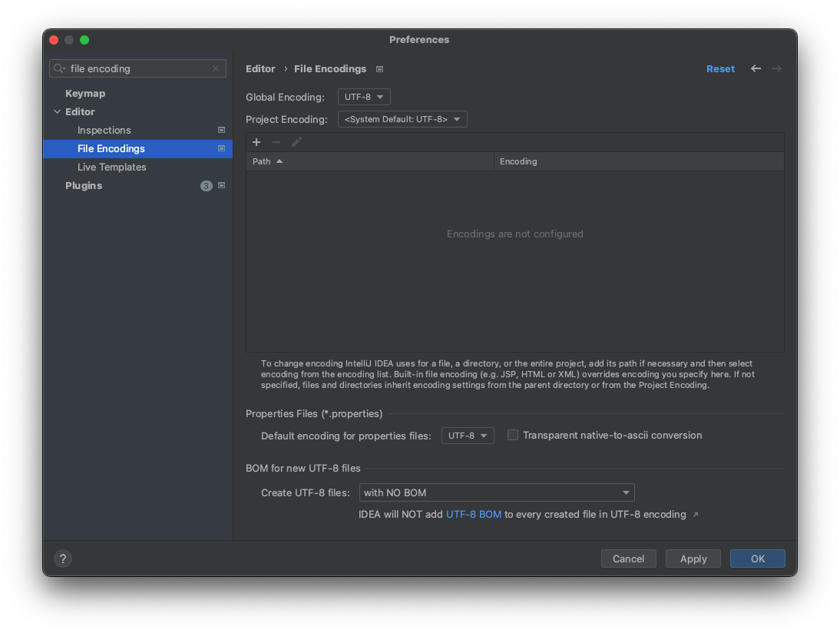Click the Cancel button
The image size is (840, 633).
point(628,558)
